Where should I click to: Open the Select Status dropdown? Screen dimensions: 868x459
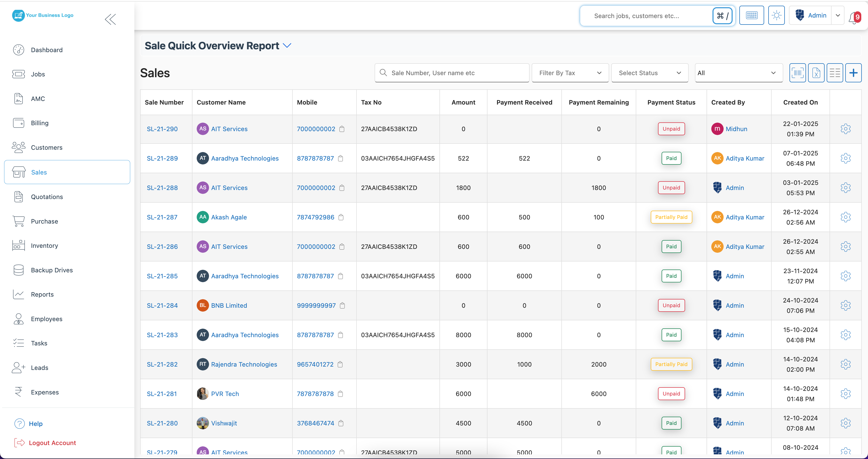point(649,73)
